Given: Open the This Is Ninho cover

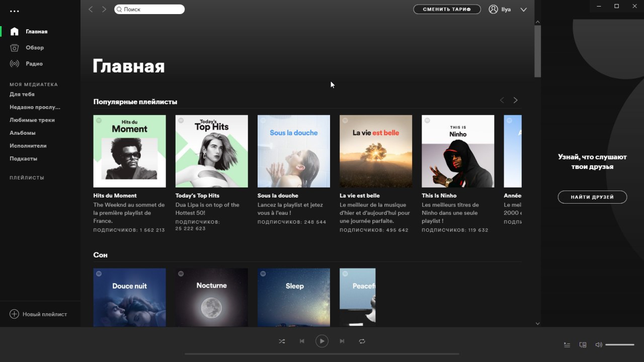Looking at the screenshot, I should pyautogui.click(x=458, y=151).
